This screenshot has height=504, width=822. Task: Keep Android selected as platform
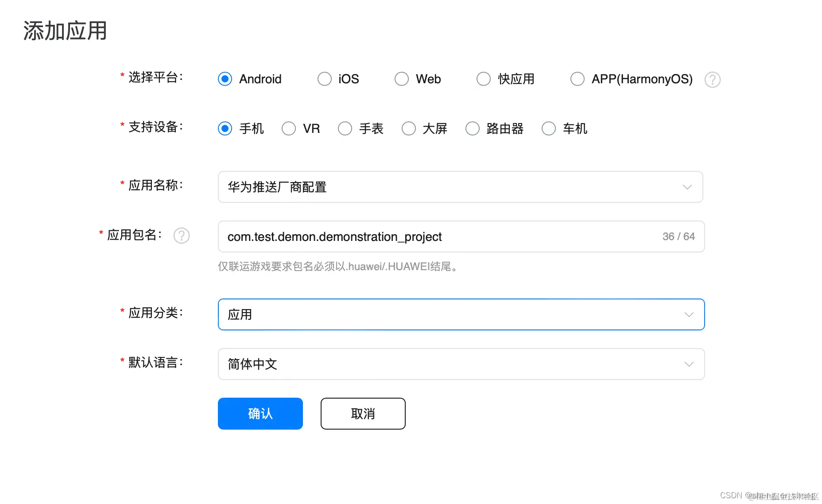click(x=225, y=79)
